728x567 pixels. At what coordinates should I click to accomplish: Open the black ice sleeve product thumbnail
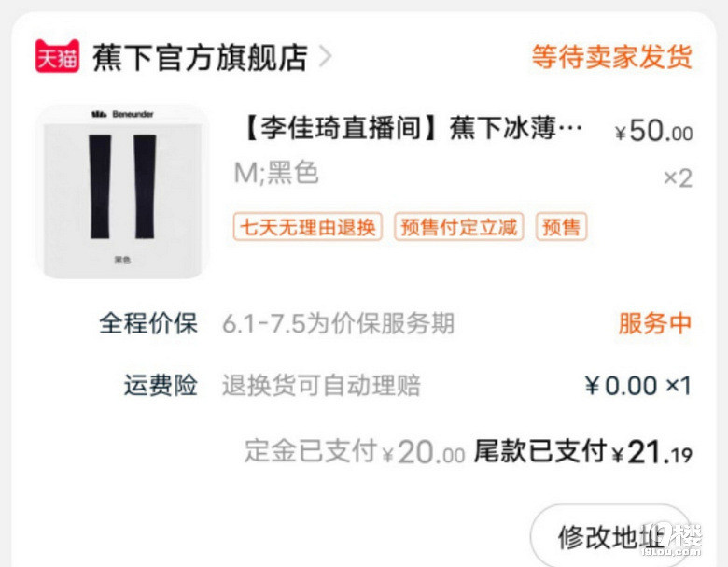(122, 191)
